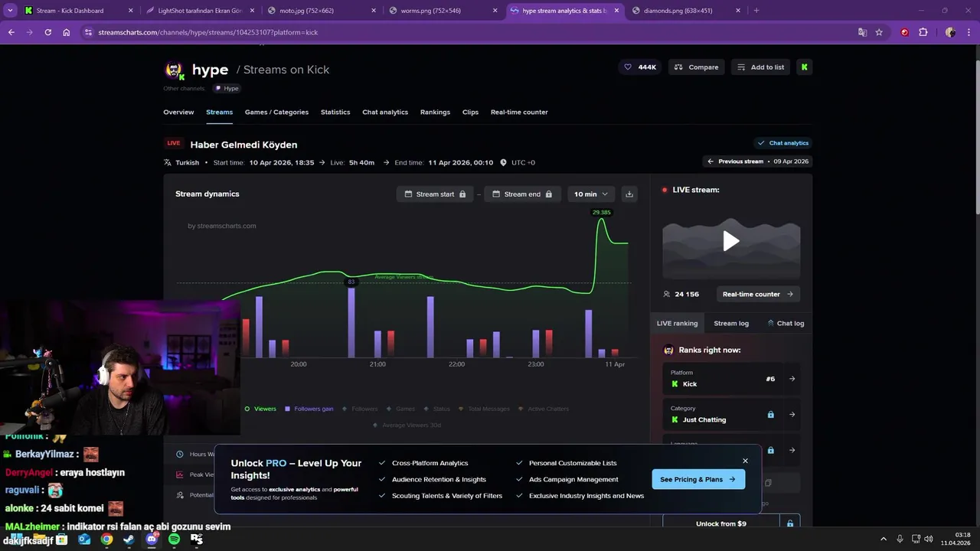Toggle Followers gain series in chart legend

coord(309,409)
